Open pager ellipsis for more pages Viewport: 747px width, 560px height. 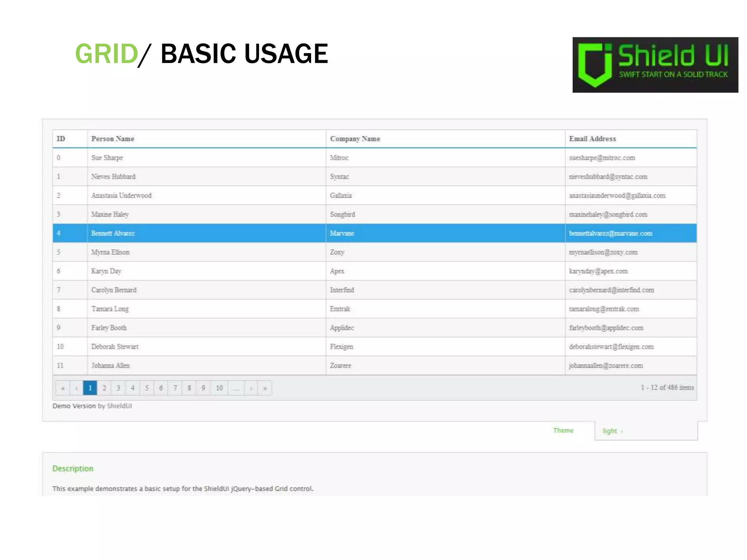(236, 388)
